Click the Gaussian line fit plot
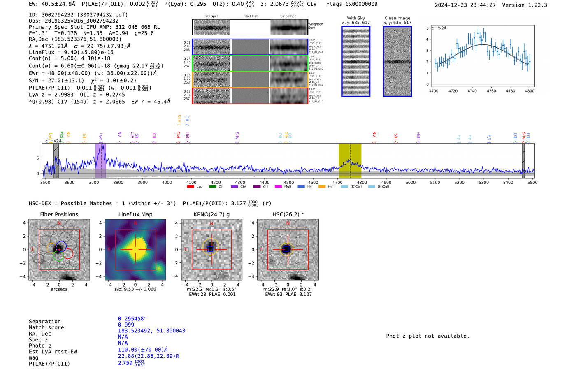The height and width of the screenshot is (392, 576). click(x=483, y=56)
